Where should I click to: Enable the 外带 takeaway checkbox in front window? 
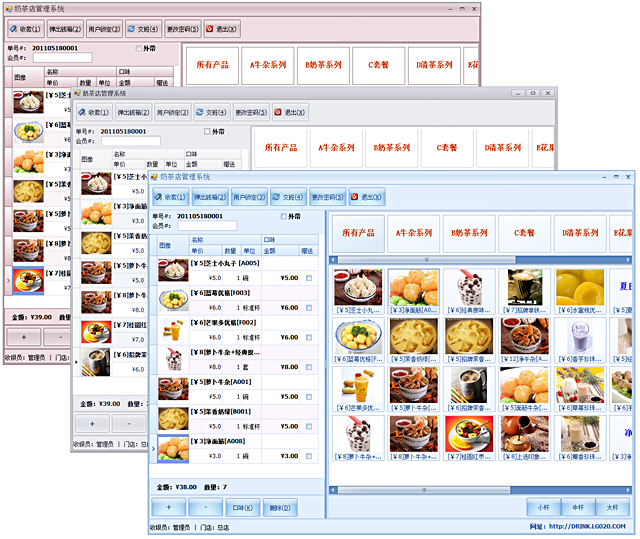coord(284,216)
